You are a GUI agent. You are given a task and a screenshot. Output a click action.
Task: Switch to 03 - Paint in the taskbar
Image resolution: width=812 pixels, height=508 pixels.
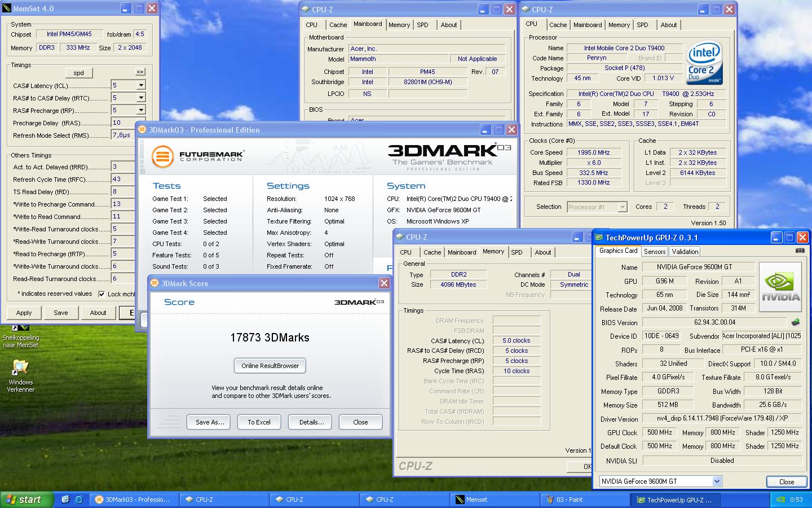pyautogui.click(x=585, y=500)
